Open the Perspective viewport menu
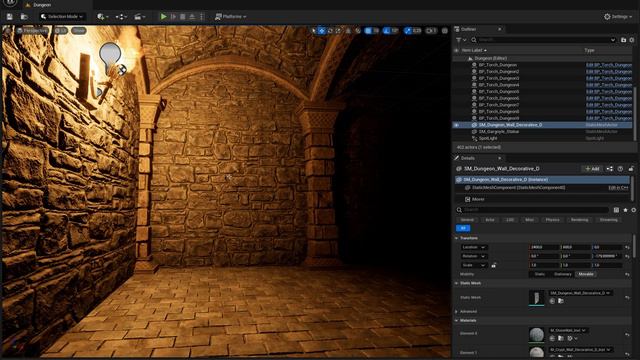Image resolution: width=640 pixels, height=360 pixels. pos(33,31)
